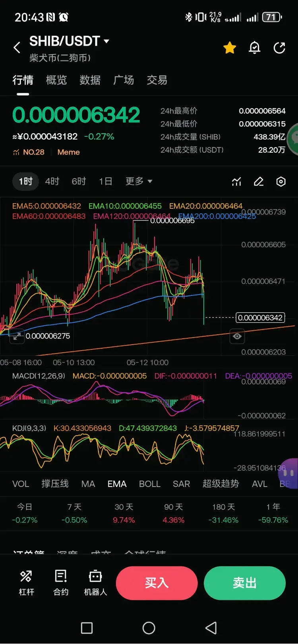298x644 pixels.
Task: Tap the Meme category tag
Action: [68, 152]
